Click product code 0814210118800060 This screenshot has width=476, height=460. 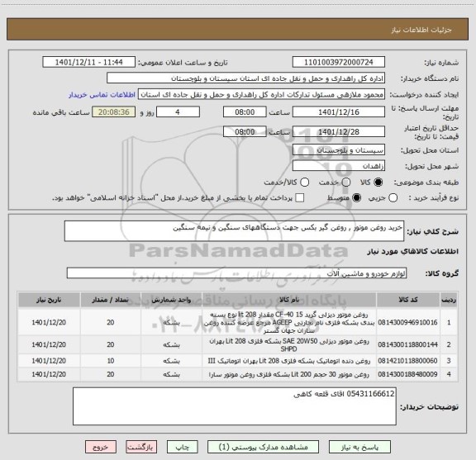coord(407,361)
